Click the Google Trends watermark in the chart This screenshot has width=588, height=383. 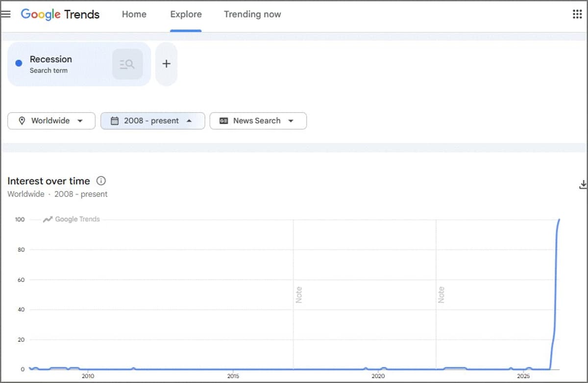point(72,219)
